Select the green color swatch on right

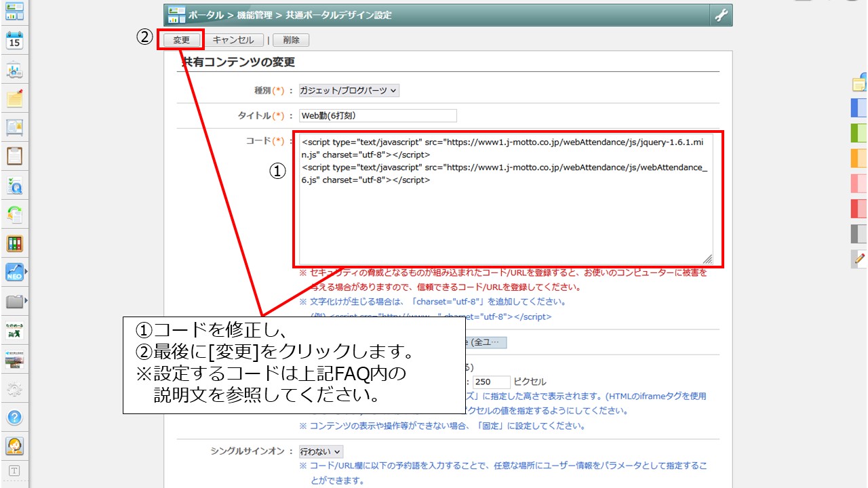click(859, 133)
